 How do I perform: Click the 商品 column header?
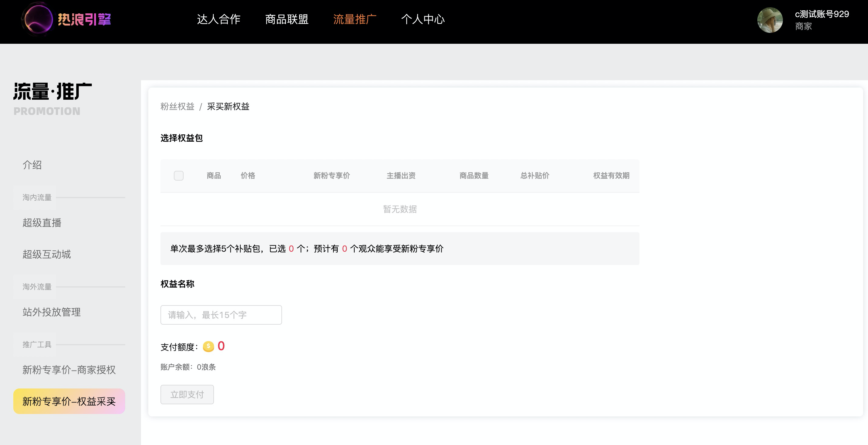(214, 176)
